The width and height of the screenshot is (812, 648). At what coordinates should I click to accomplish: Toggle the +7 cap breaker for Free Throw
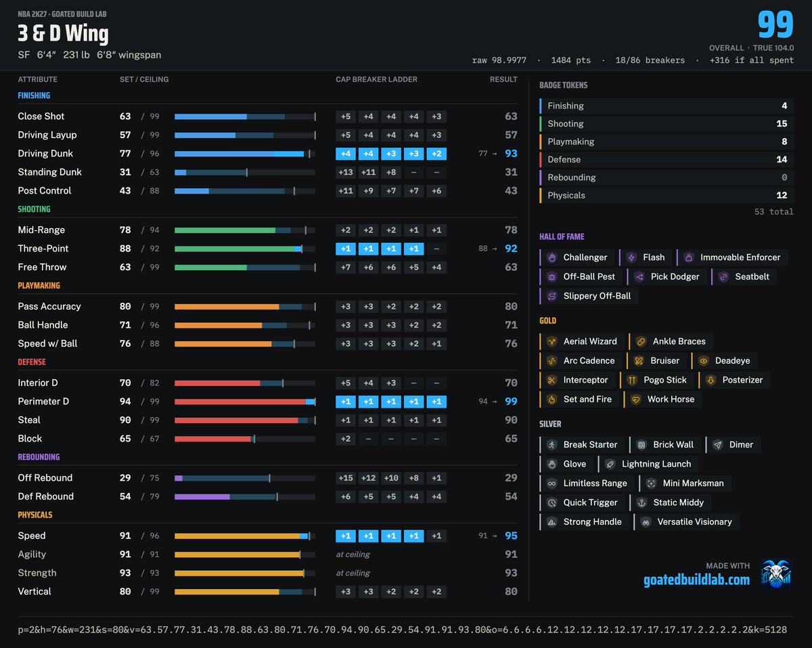tap(346, 267)
